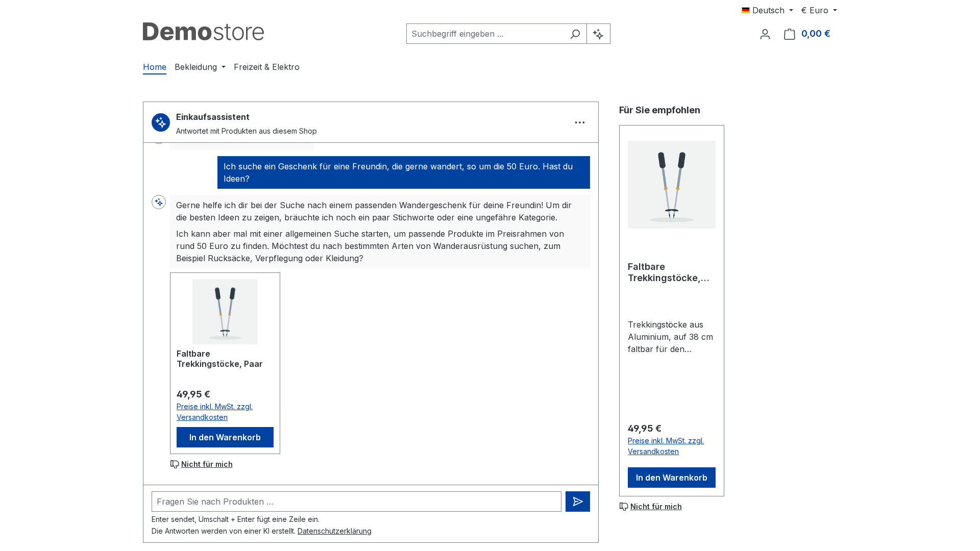Open recommended 'Faltbare Trekkingstöcke' title
The width and height of the screenshot is (980, 551).
click(669, 272)
